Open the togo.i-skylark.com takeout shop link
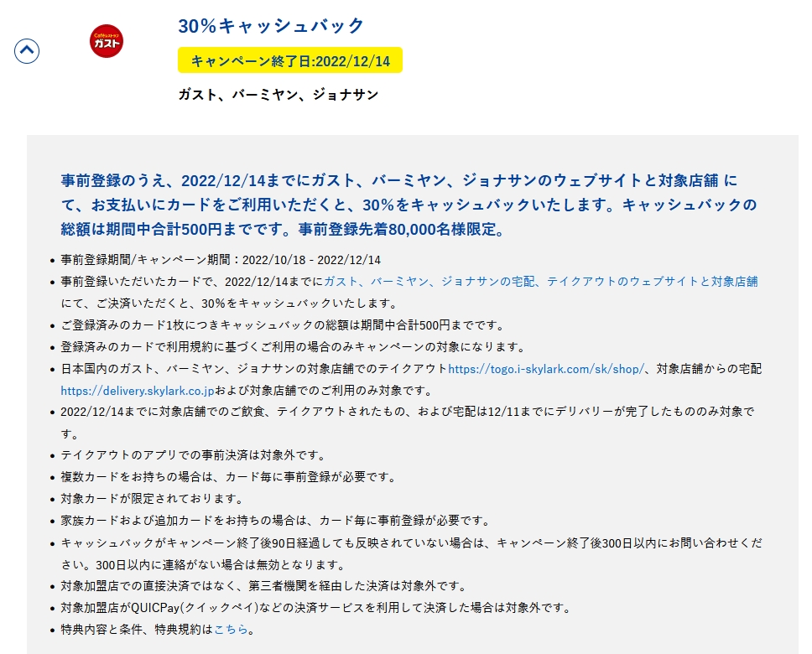This screenshot has height=654, width=812. [546, 369]
